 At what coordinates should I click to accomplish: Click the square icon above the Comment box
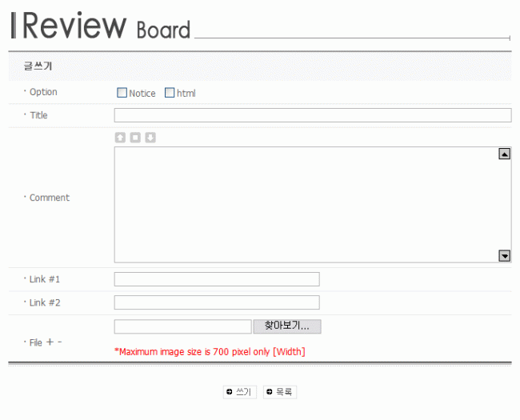pos(135,138)
